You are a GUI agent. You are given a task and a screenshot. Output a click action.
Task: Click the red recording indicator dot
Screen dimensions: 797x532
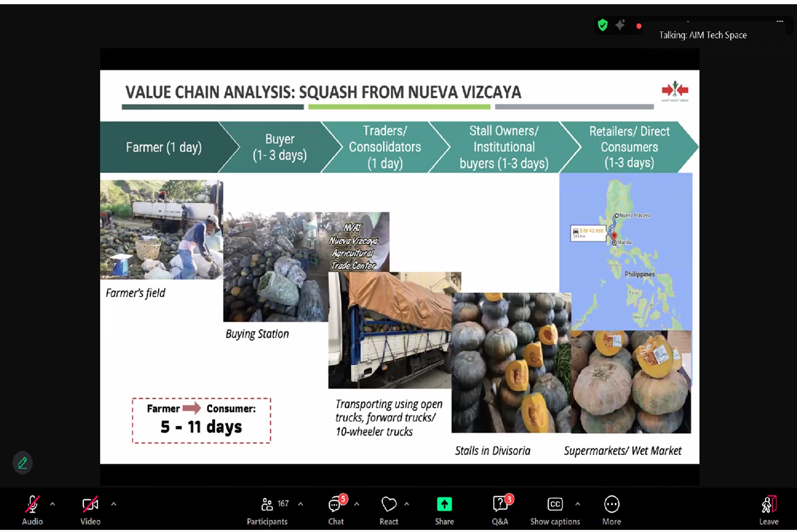tap(639, 26)
